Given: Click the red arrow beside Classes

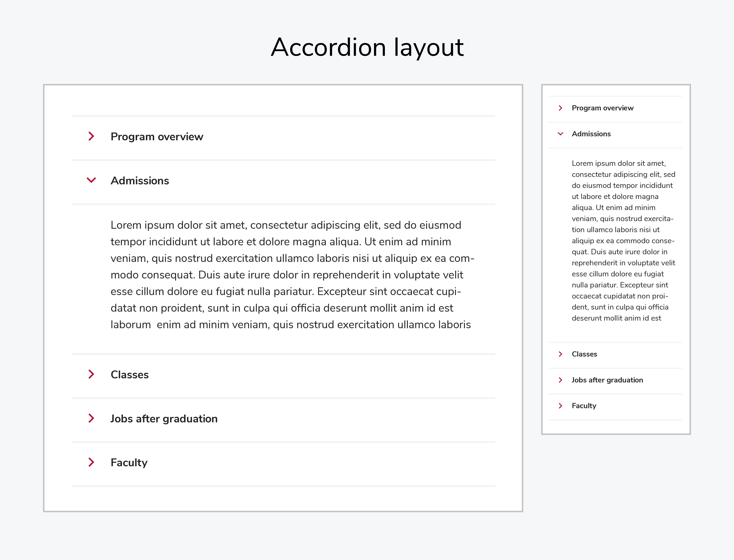Looking at the screenshot, I should (91, 375).
